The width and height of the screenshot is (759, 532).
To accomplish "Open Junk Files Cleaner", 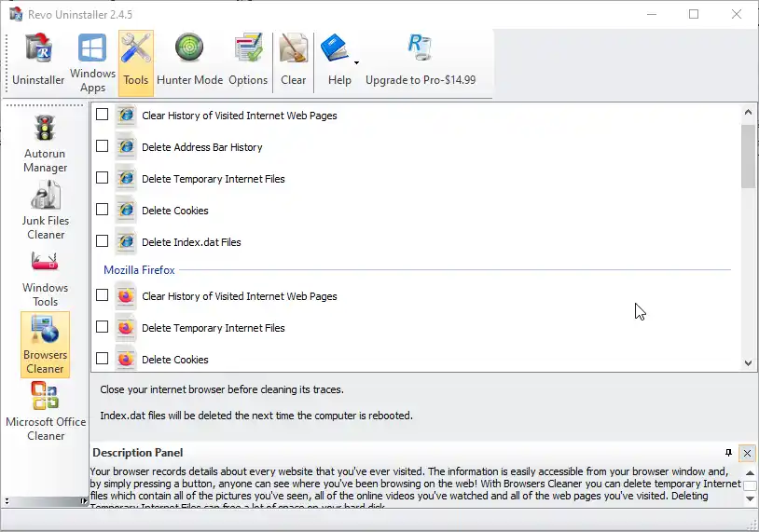I will coord(45,211).
